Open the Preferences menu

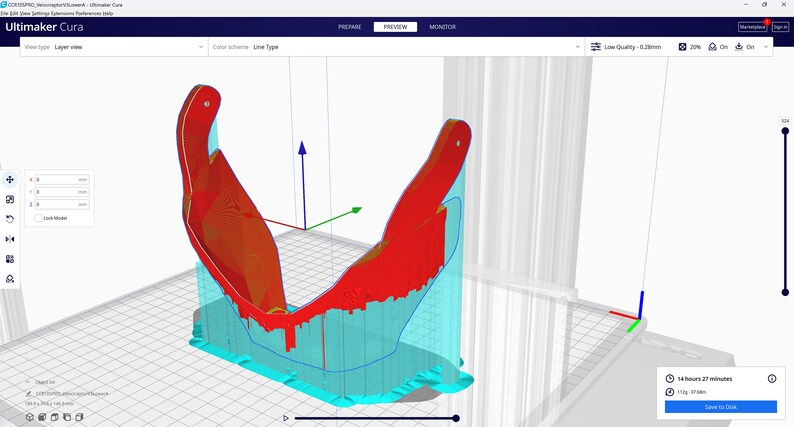tap(89, 13)
